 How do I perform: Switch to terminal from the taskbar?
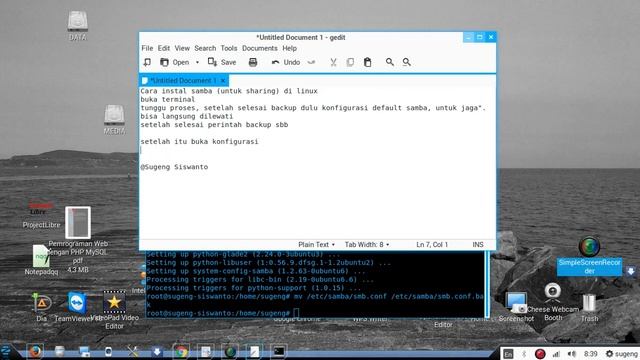pos(278,351)
